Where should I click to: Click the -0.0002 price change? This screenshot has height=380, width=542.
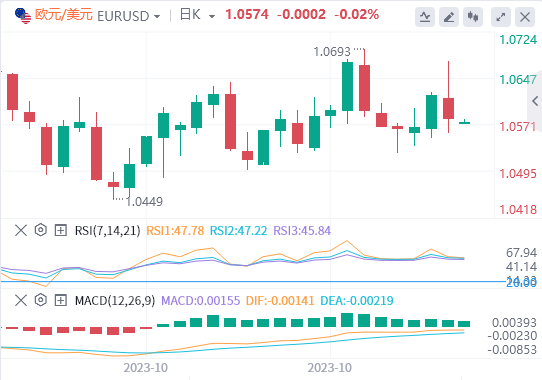click(x=301, y=15)
